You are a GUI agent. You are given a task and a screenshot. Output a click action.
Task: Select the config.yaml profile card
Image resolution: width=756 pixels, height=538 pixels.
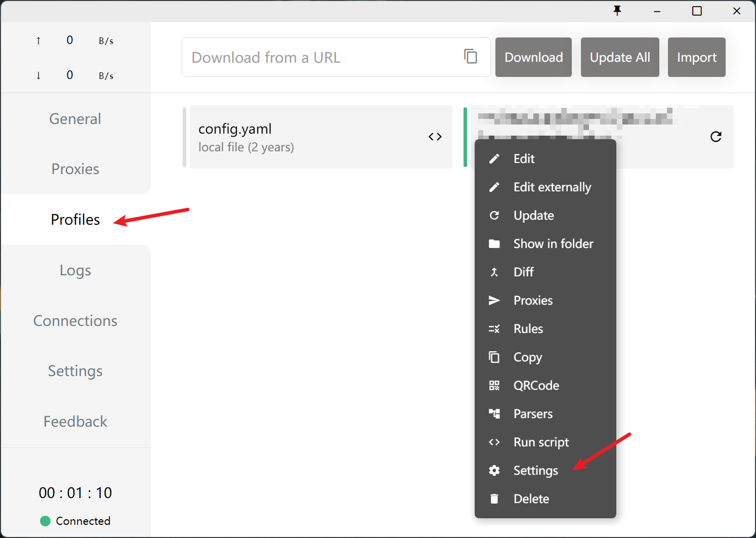[x=304, y=137]
